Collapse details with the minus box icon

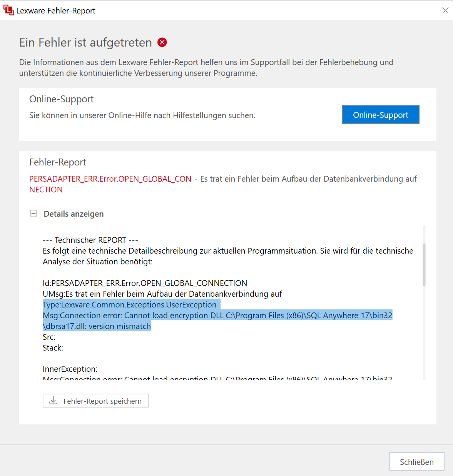[x=34, y=214]
